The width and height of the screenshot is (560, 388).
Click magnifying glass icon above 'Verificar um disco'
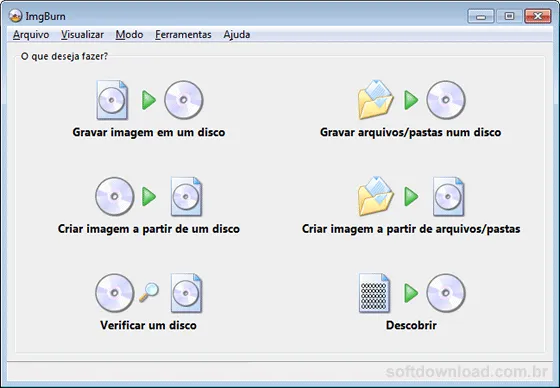tap(149, 292)
